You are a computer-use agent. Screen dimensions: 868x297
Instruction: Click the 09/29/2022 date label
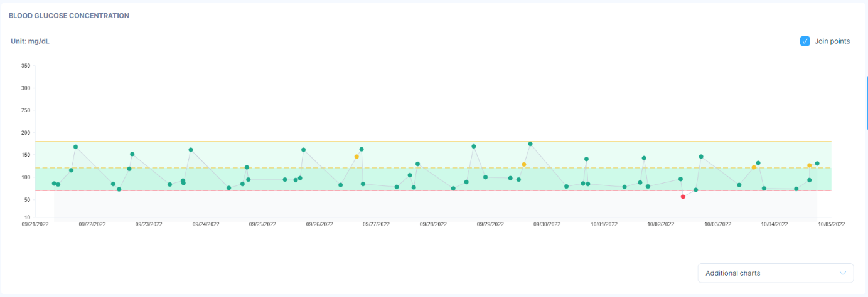click(490, 224)
